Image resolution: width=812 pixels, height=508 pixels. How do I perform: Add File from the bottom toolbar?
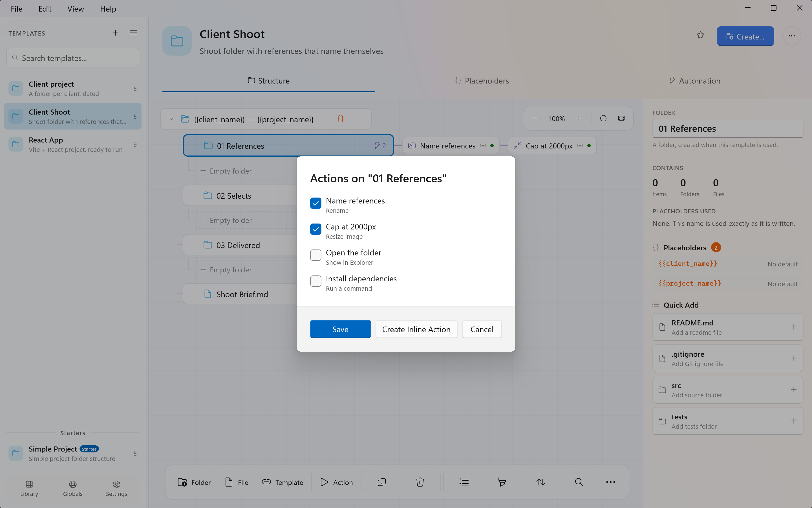pyautogui.click(x=237, y=482)
